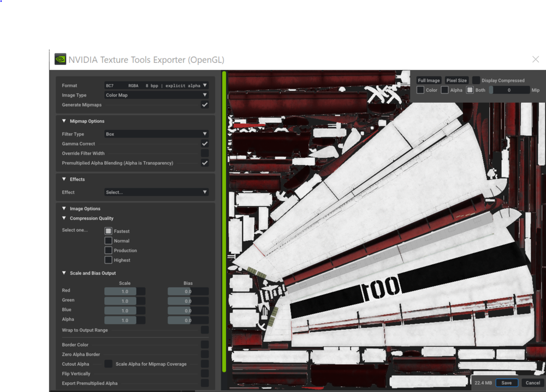Click the Alpha bias value field
Image resolution: width=546 pixels, height=392 pixels.
coord(188,320)
